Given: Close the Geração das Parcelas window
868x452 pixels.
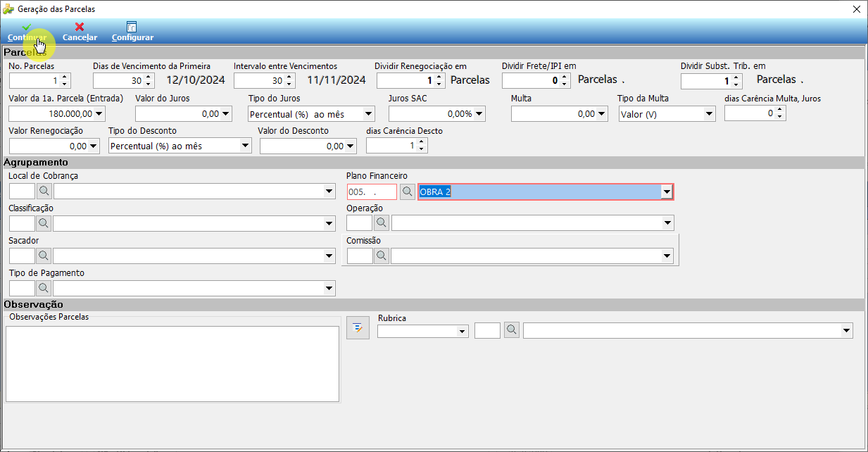Looking at the screenshot, I should [856, 9].
